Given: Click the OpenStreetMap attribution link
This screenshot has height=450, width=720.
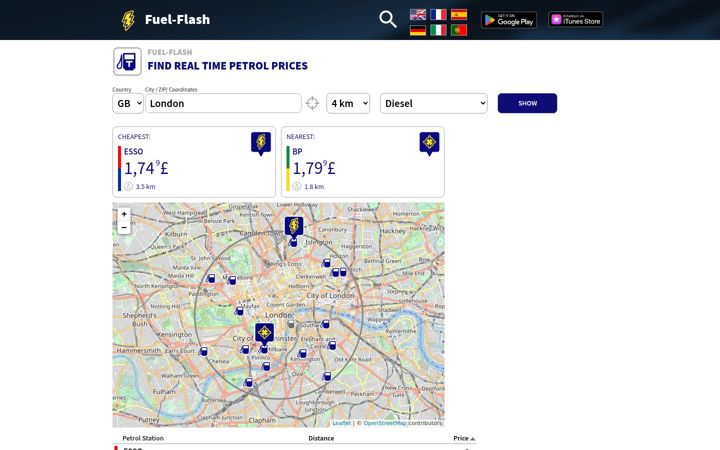Looking at the screenshot, I should click(385, 423).
